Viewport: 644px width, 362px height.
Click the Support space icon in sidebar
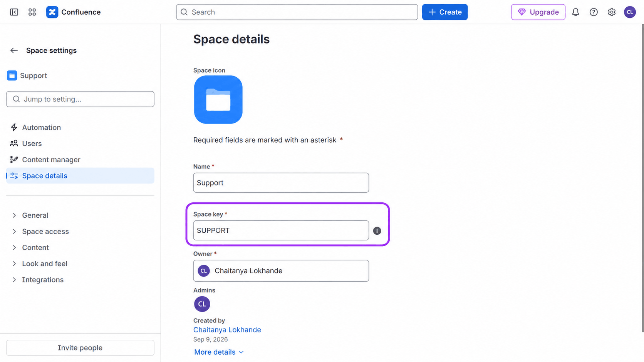[x=12, y=75]
